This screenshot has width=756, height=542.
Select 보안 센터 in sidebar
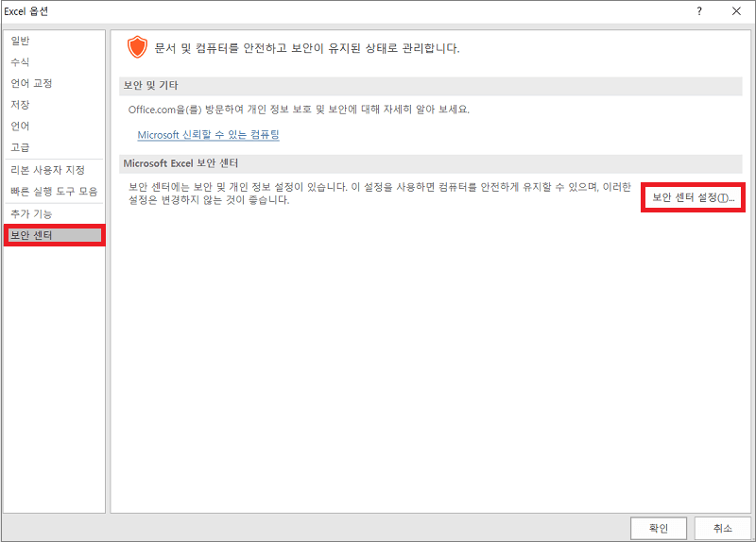pos(54,235)
